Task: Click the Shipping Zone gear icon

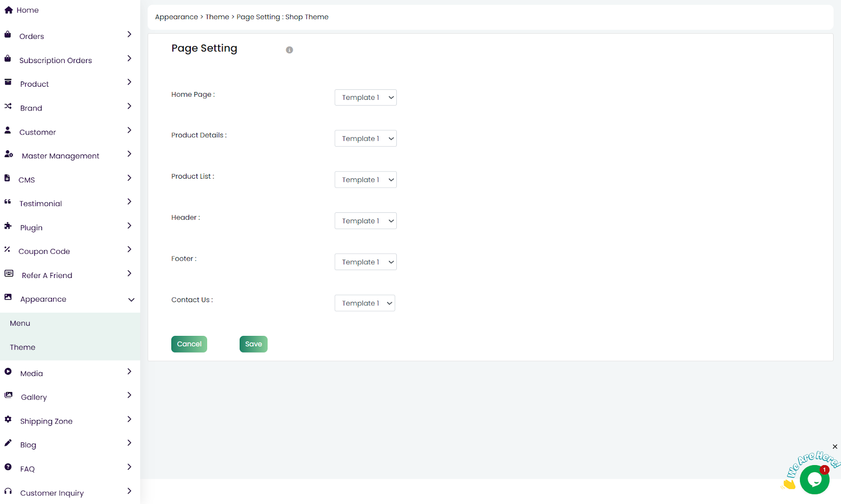Action: (8, 419)
